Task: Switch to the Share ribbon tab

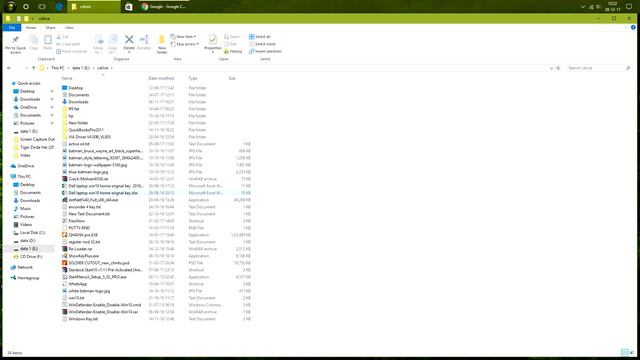Action: 50,28
